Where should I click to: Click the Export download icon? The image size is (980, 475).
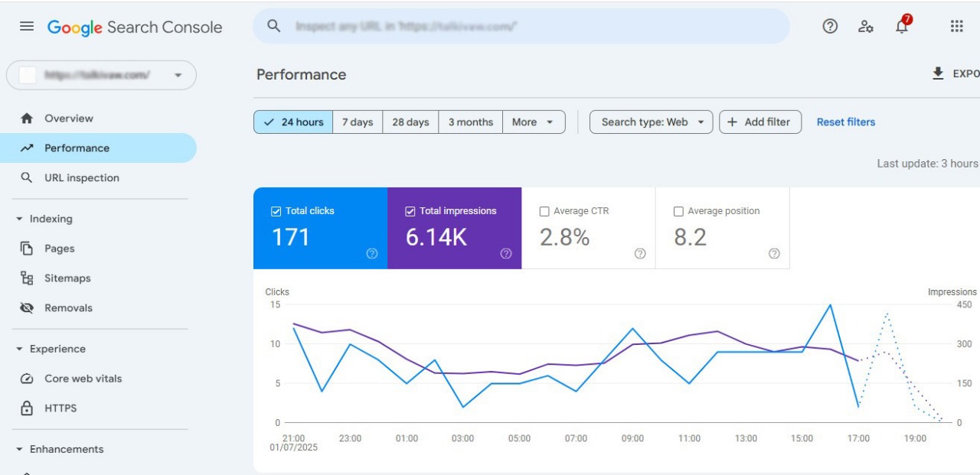tap(938, 73)
